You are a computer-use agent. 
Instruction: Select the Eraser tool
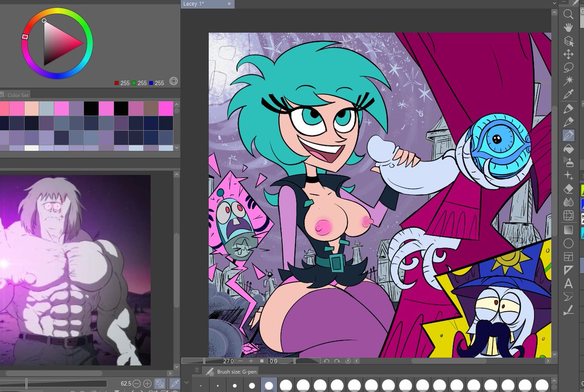(x=568, y=189)
